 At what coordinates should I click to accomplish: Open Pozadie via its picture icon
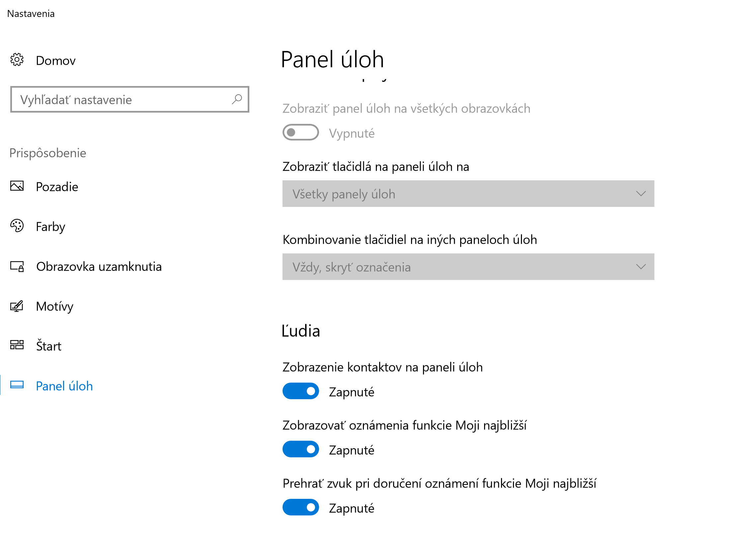(x=17, y=186)
